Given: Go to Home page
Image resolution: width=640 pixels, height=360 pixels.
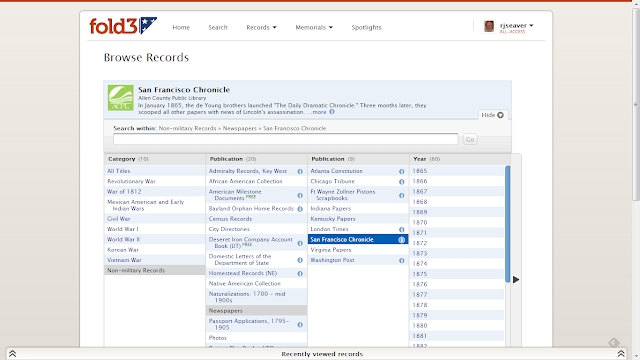Looking at the screenshot, I should 181,27.
